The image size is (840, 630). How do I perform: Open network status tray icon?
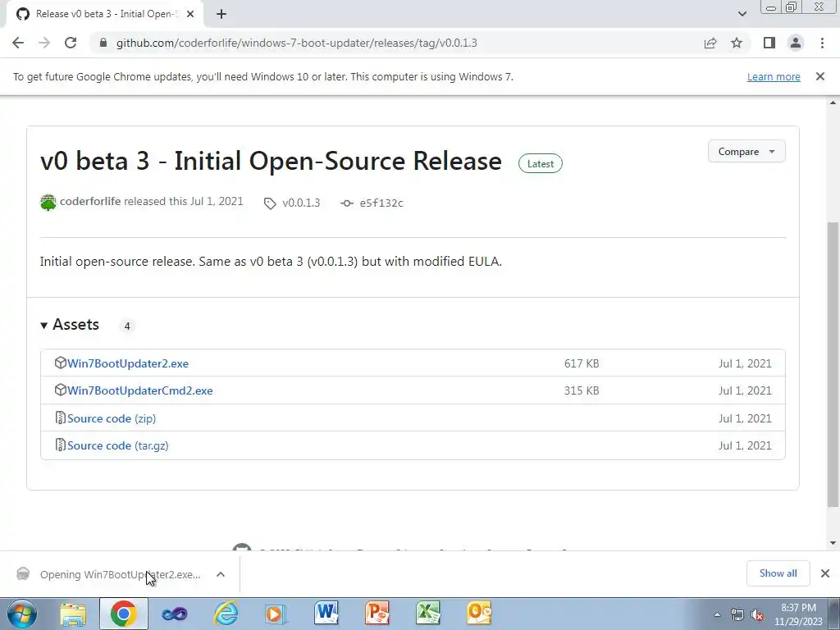[x=737, y=615]
